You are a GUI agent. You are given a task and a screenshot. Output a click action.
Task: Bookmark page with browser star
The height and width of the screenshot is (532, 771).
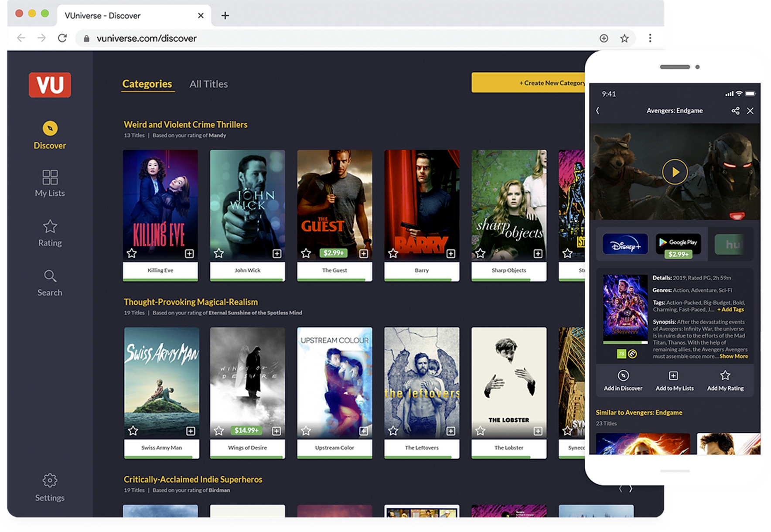point(624,38)
